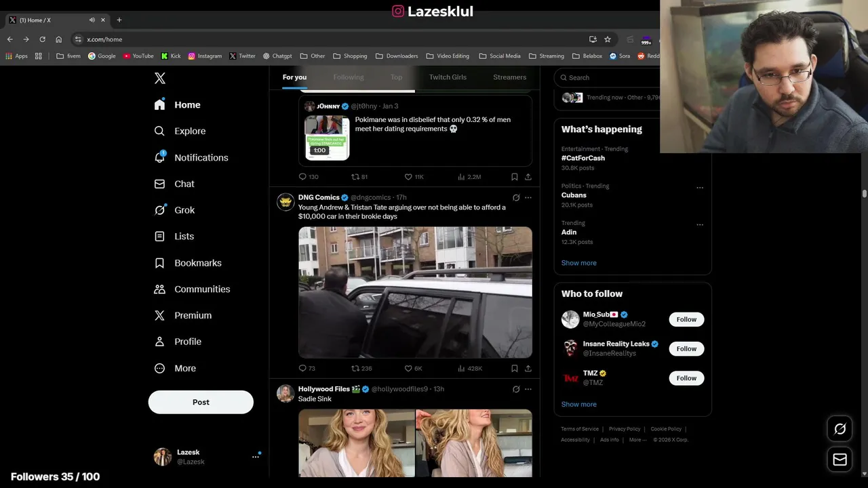868x488 pixels.
Task: Bookmark the J0hnny post
Action: pyautogui.click(x=515, y=177)
